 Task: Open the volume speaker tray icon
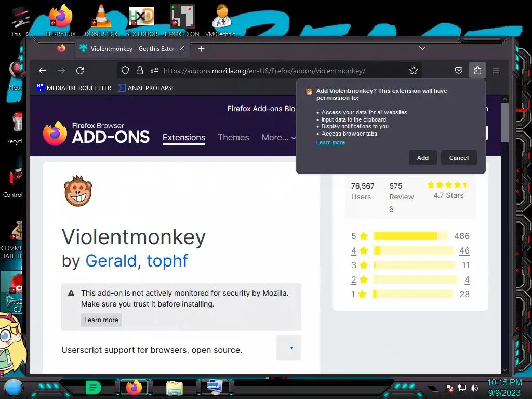474,388
